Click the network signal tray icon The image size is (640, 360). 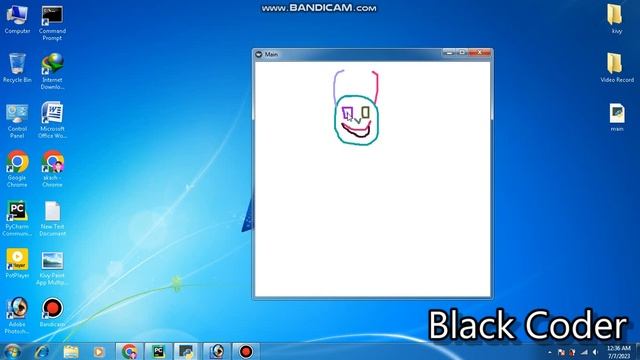584,352
